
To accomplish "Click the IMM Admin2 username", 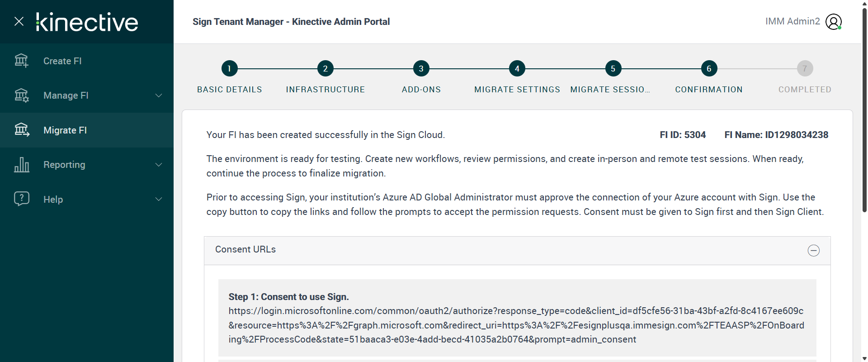I will click(792, 21).
